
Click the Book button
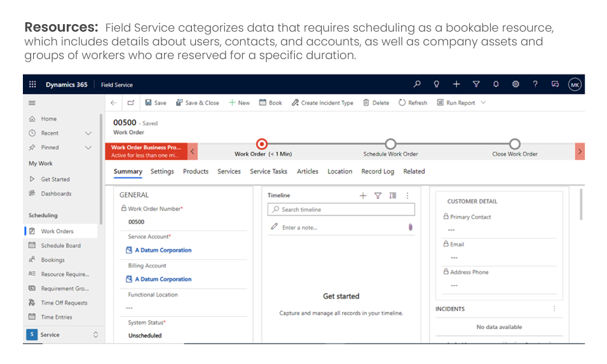tap(271, 103)
